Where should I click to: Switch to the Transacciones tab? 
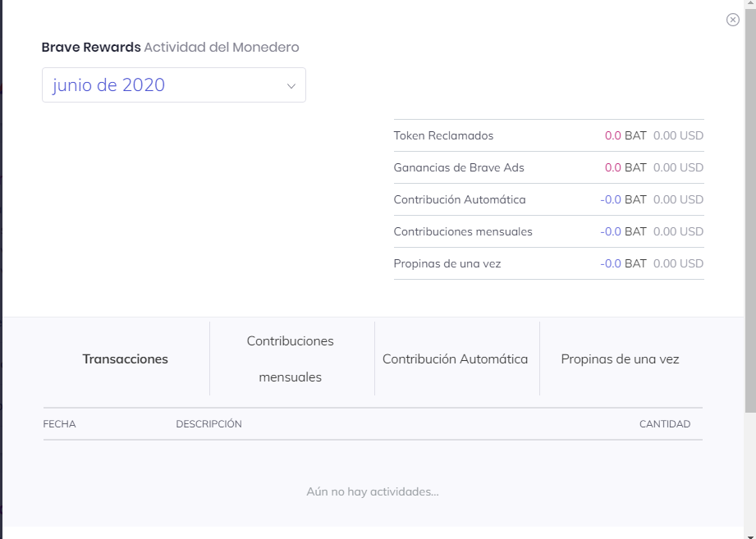click(x=125, y=359)
